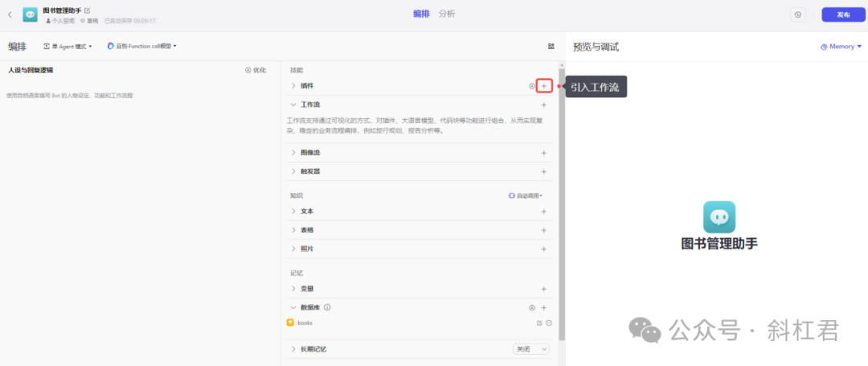Expand the 长期记忆 section
This screenshot has height=366, width=868.
[x=293, y=349]
